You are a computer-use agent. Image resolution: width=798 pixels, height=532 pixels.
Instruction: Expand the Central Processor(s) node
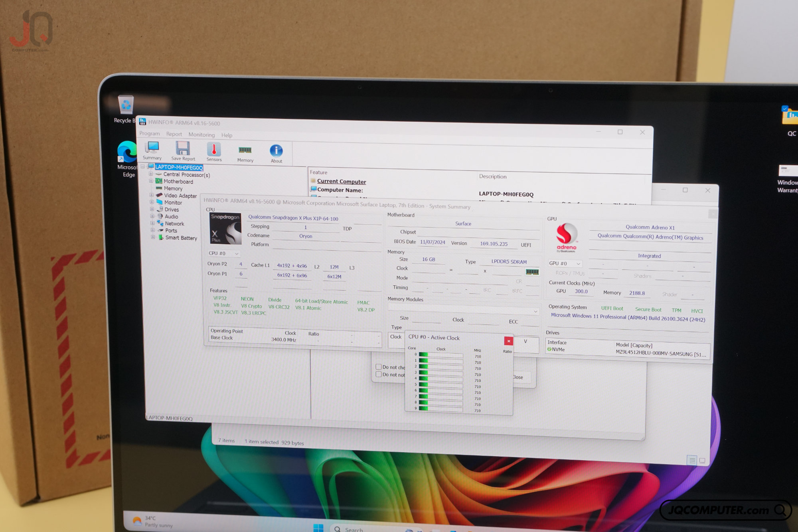pyautogui.click(x=151, y=174)
